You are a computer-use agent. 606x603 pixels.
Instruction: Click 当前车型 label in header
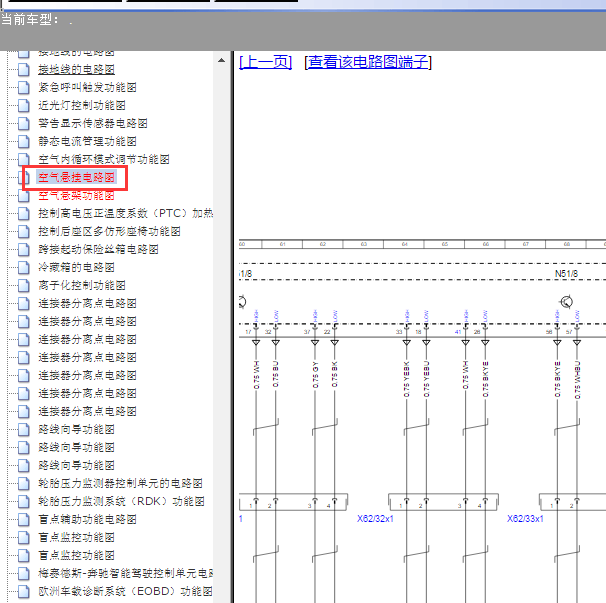coord(30,19)
